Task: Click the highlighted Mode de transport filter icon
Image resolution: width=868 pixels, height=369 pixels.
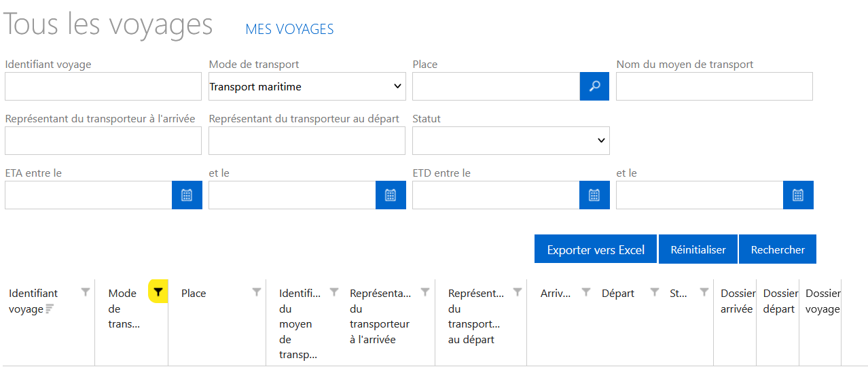Action: [x=158, y=292]
